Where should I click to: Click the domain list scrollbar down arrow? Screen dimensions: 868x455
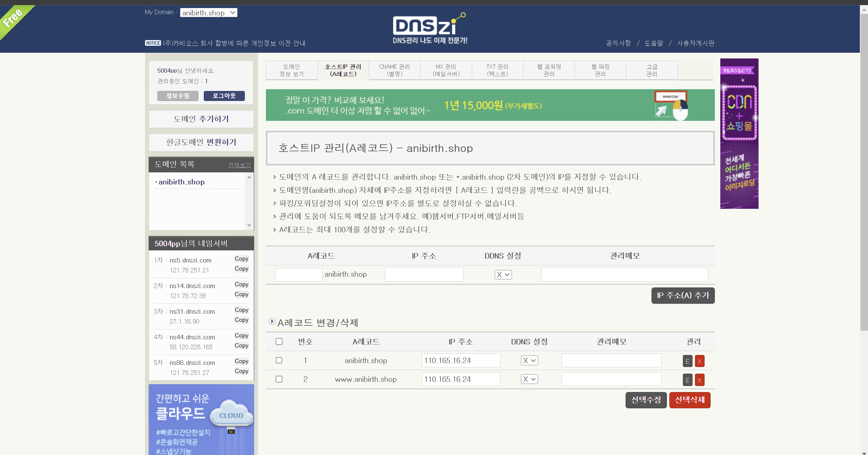click(249, 225)
